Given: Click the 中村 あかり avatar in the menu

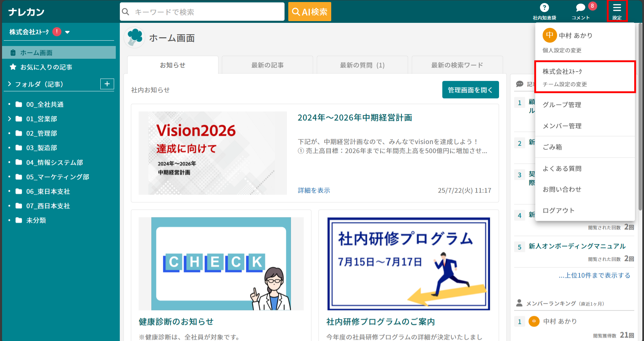Looking at the screenshot, I should click(x=549, y=35).
